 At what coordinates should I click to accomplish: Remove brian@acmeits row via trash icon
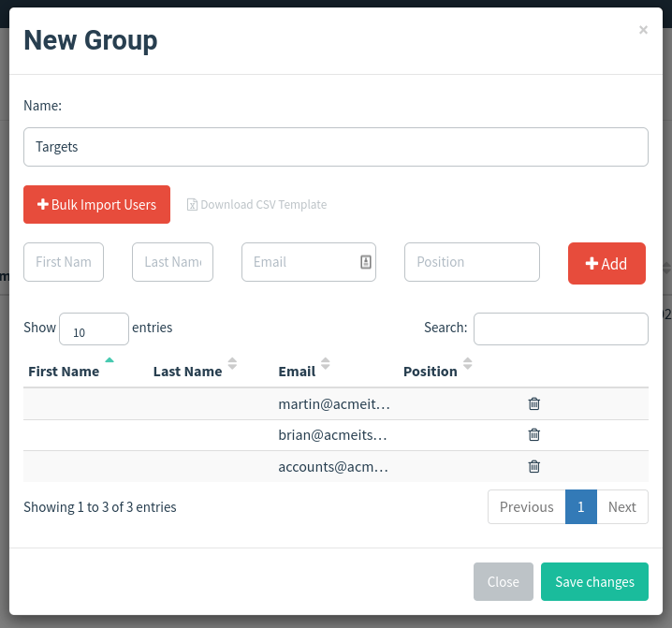(534, 434)
